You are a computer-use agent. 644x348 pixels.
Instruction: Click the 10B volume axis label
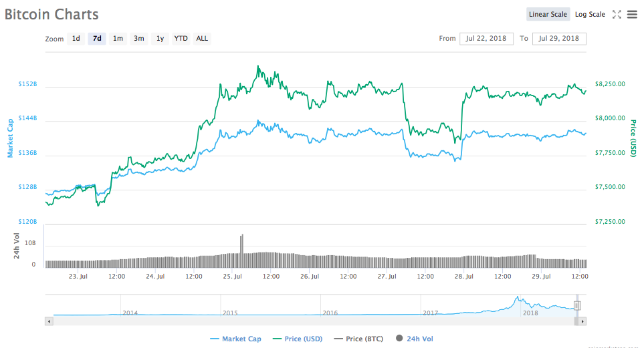pos(30,243)
